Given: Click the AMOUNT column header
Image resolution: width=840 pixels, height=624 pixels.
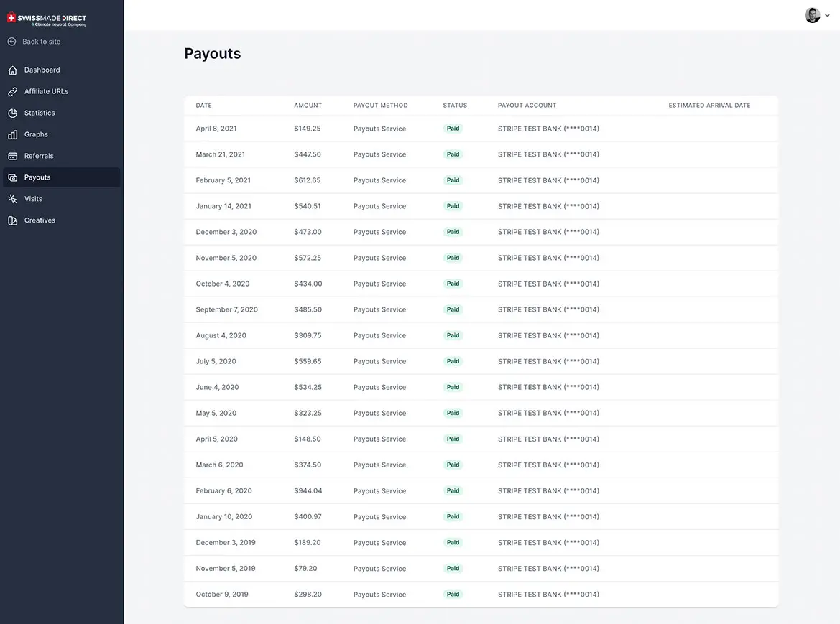Looking at the screenshot, I should coord(308,105).
